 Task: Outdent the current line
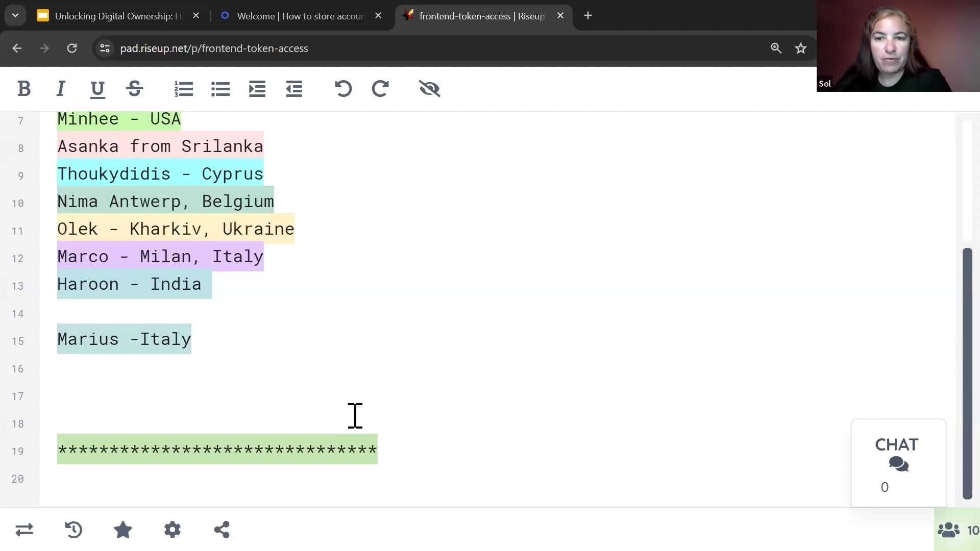pyautogui.click(x=294, y=89)
